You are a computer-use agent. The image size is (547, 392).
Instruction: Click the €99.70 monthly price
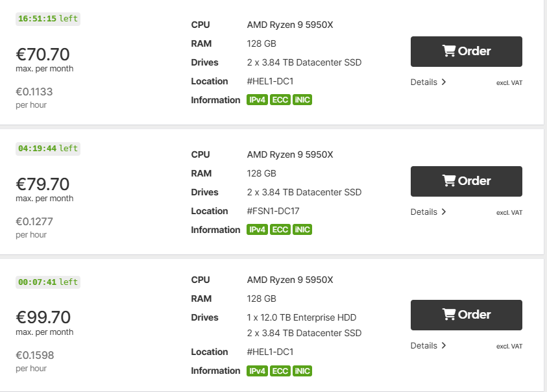(x=43, y=317)
